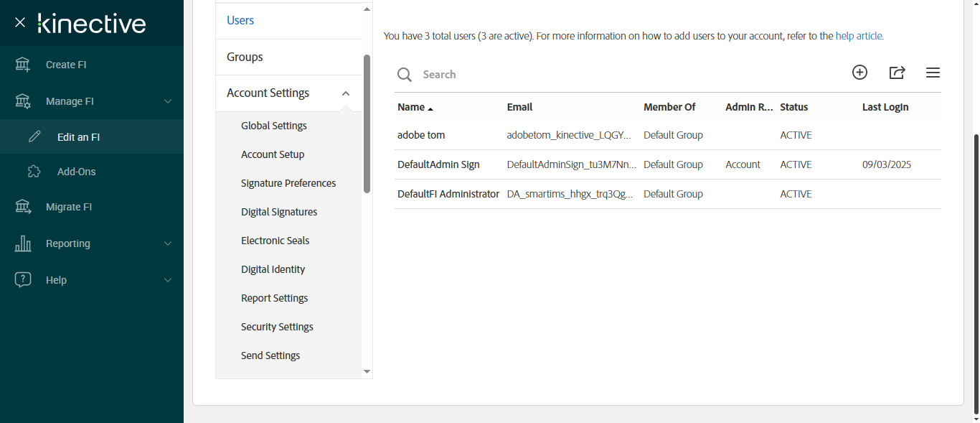Click the settings list scroll down arrow
980x423 pixels.
coord(367,371)
